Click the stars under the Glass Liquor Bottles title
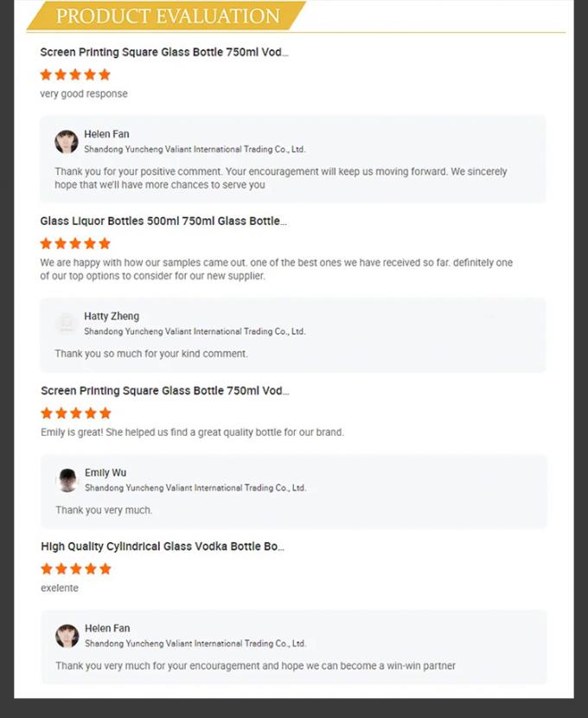588x718 pixels. [75, 243]
